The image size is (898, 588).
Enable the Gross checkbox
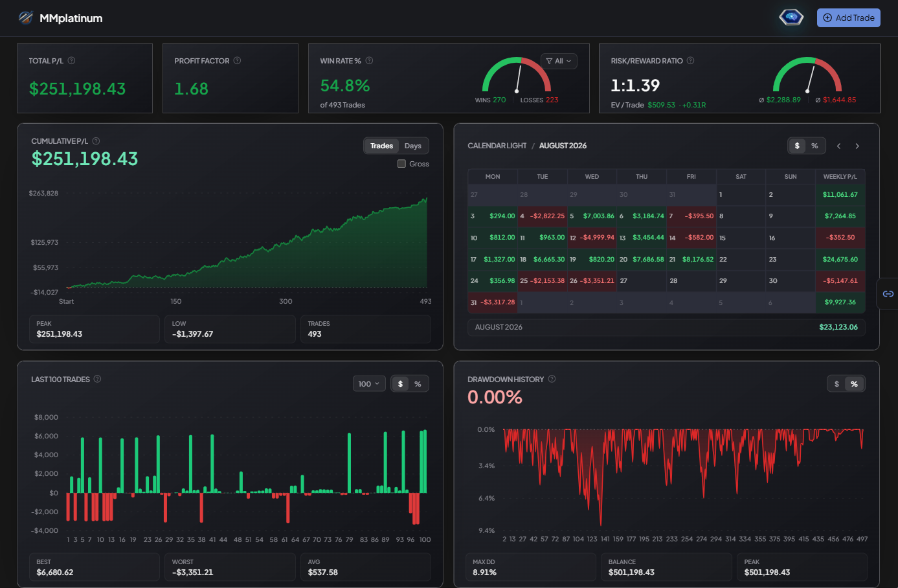click(401, 164)
